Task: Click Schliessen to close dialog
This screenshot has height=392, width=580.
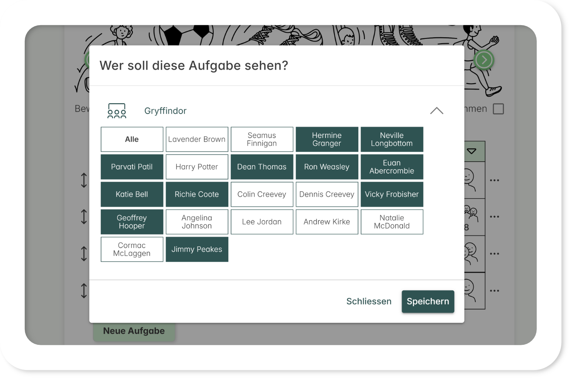Action: pyautogui.click(x=369, y=301)
